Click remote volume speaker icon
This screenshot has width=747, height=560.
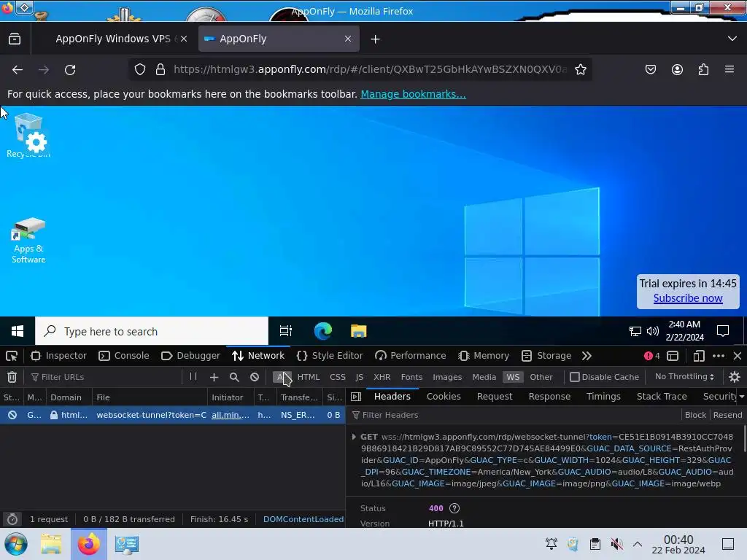point(653,331)
